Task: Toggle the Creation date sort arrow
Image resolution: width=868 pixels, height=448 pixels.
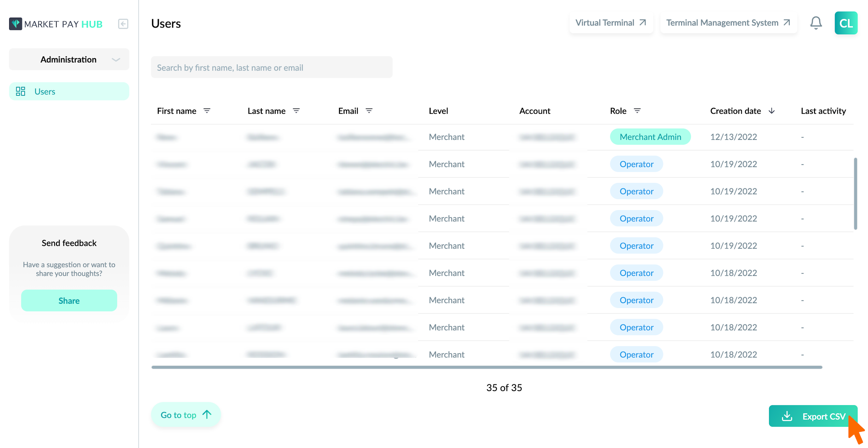Action: [771, 111]
